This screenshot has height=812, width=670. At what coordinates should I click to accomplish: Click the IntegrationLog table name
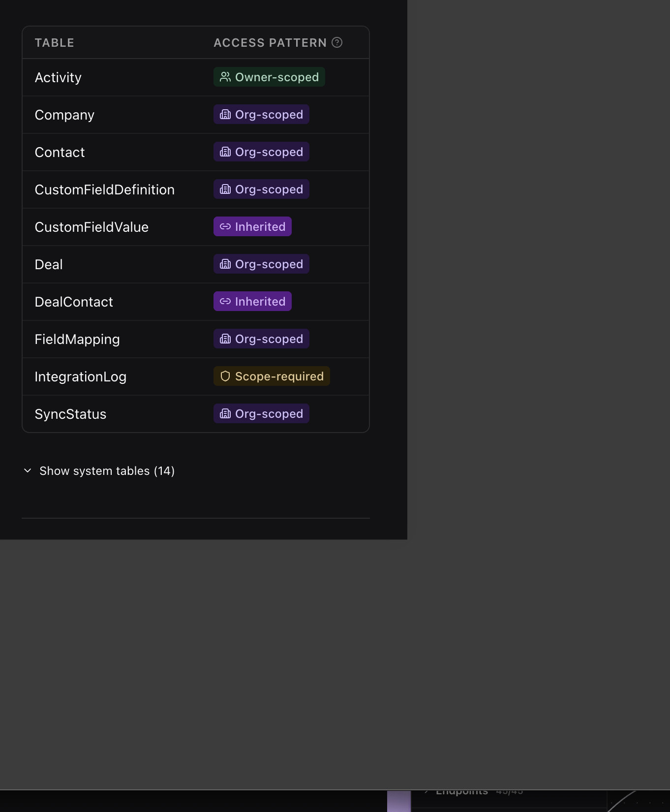[x=80, y=377]
